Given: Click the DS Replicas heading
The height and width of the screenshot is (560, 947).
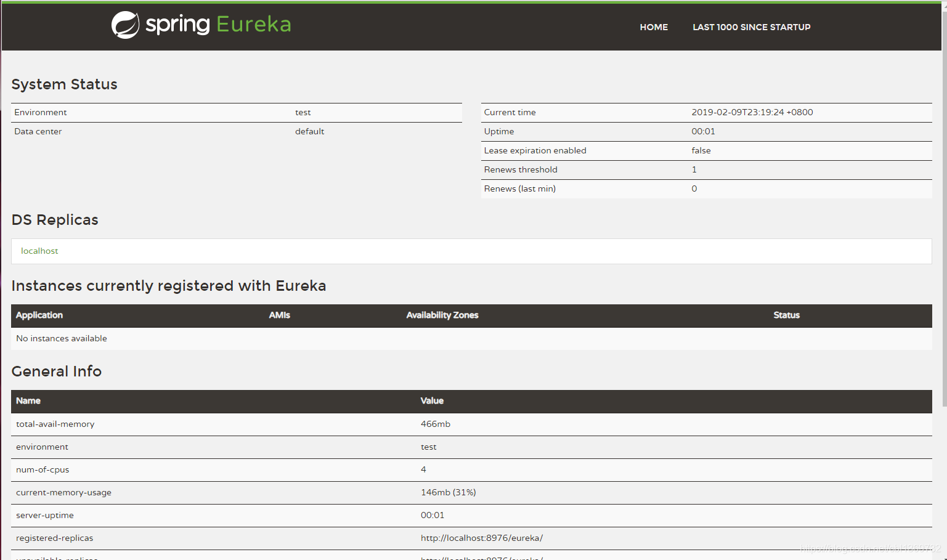Looking at the screenshot, I should tap(55, 220).
